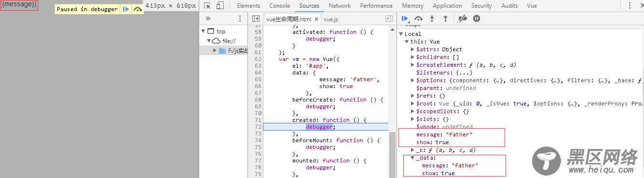644x178 pixels.
Task: Open the Network panel tab
Action: 340,6
